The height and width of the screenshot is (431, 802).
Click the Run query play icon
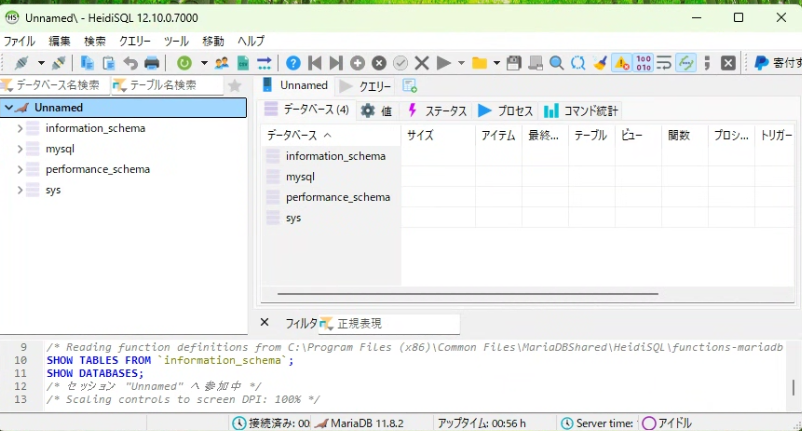[x=443, y=63]
